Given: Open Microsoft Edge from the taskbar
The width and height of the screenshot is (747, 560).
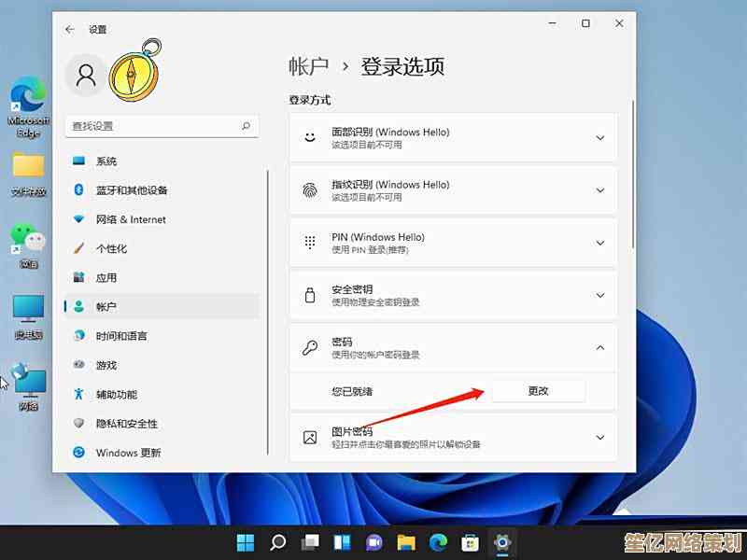Looking at the screenshot, I should [438, 542].
